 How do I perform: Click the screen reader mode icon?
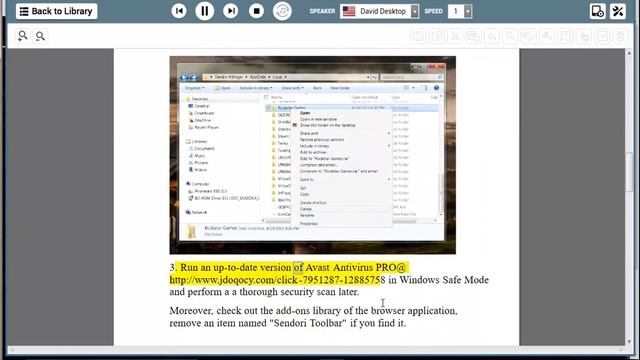coord(598,11)
